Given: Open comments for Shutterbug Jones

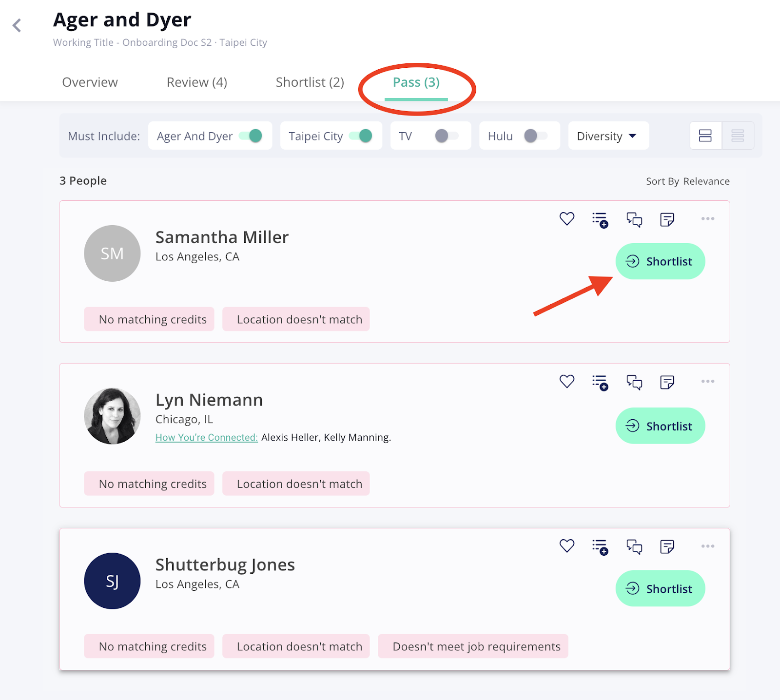Looking at the screenshot, I should click(x=634, y=547).
